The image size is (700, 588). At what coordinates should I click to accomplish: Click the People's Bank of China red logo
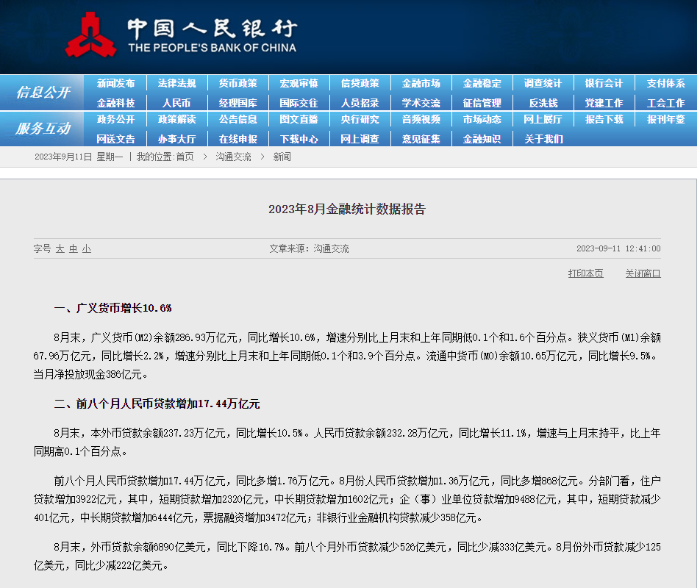[90, 35]
